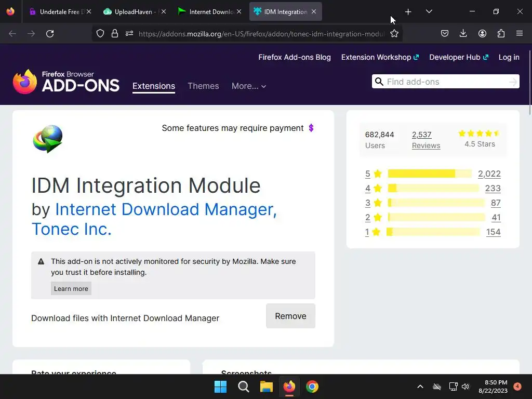Expand the More... dropdown
The width and height of the screenshot is (532, 399).
pyautogui.click(x=249, y=86)
